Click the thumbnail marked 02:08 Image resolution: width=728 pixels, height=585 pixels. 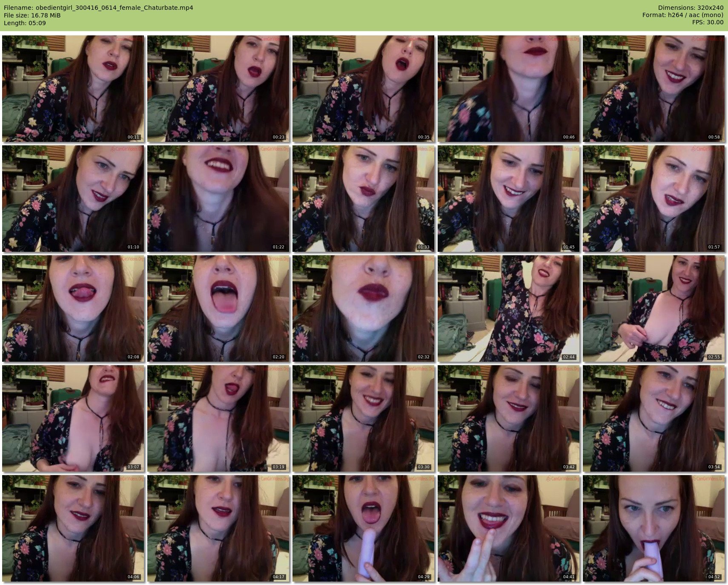pos(73,308)
